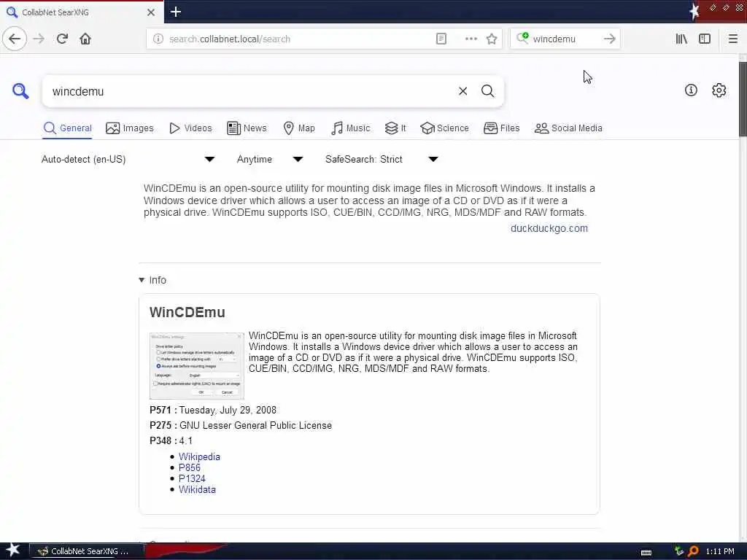747x560 pixels.
Task: Click the WinCDEmu info heading
Action: tap(187, 312)
